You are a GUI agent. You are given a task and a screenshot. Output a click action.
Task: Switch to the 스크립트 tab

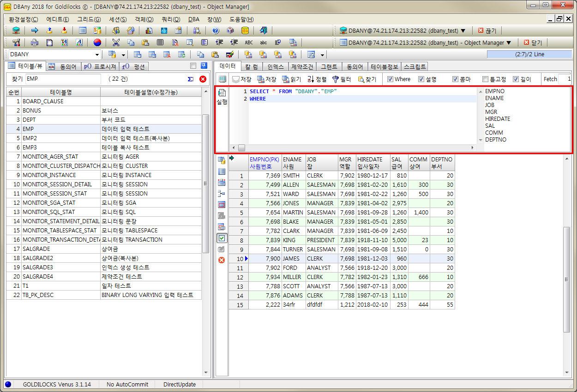[x=415, y=66]
